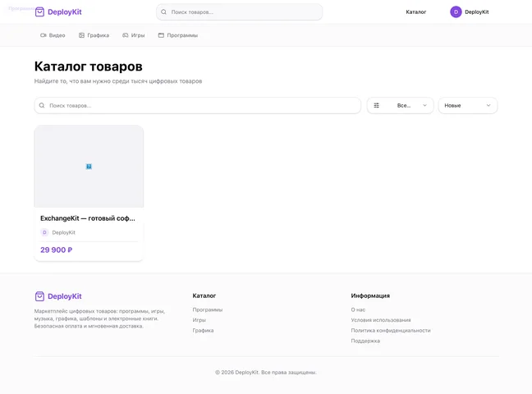This screenshot has height=394, width=532.
Task: Focus the header search field Поиск товаров
Action: point(239,11)
